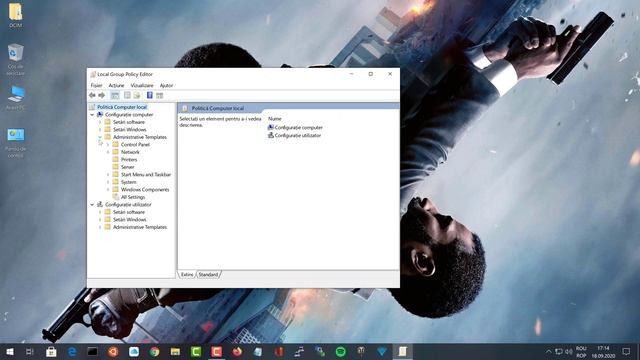
Task: Select Start Menu and Taskbar label
Action: click(x=146, y=174)
